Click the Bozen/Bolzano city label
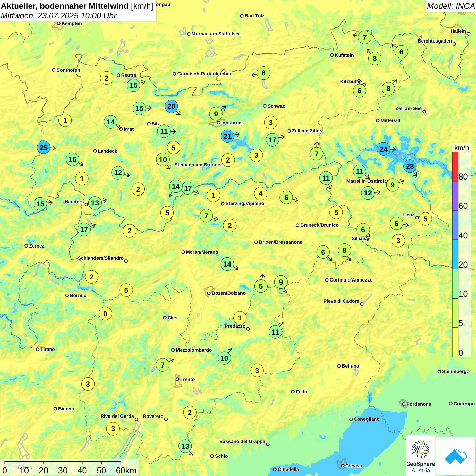 228,293
